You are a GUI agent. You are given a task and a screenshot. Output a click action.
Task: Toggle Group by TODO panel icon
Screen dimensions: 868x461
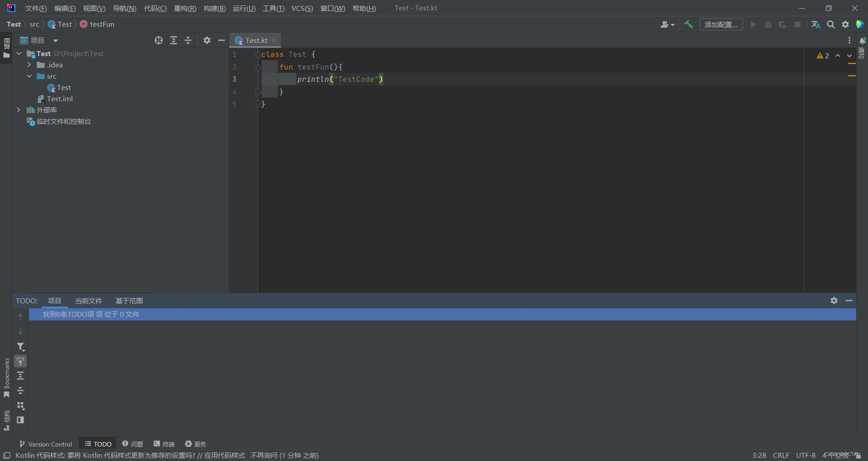tap(20, 405)
